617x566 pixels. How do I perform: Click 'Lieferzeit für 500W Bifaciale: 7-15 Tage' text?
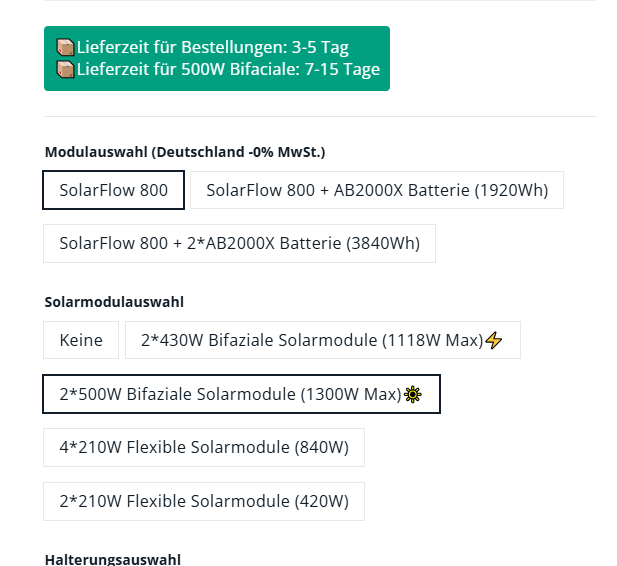click(x=228, y=69)
